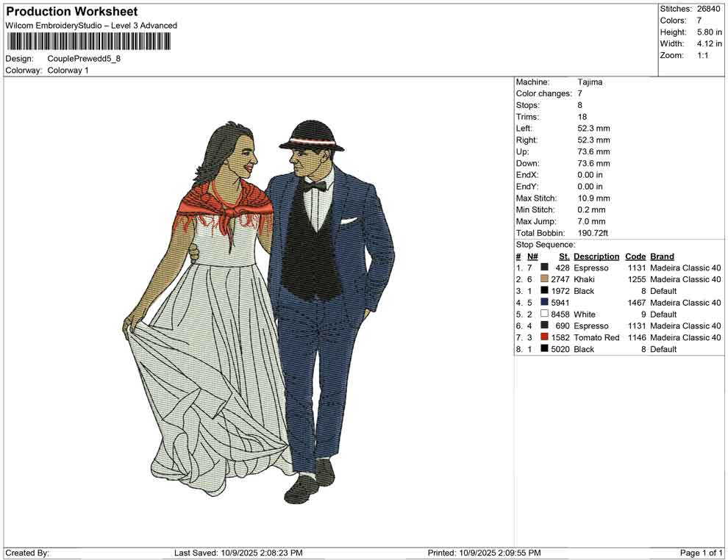This screenshot has width=728, height=560.
Task: Click the Production Worksheet title
Action: (x=71, y=12)
